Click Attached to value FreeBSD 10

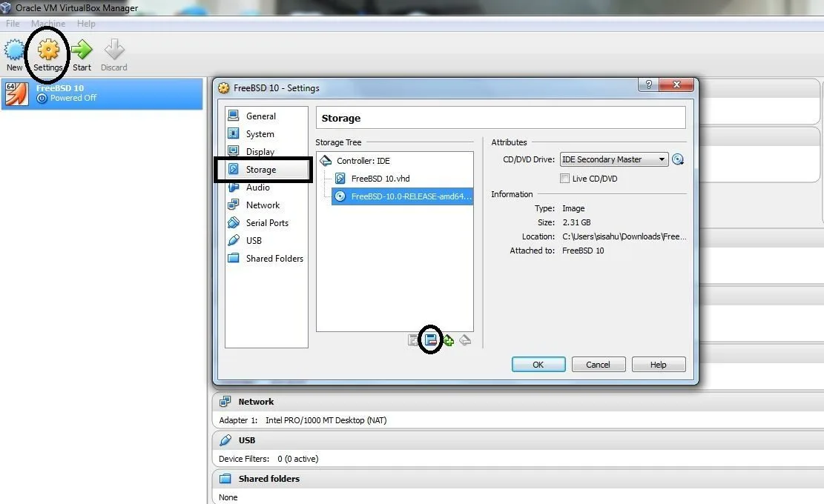[x=583, y=251]
